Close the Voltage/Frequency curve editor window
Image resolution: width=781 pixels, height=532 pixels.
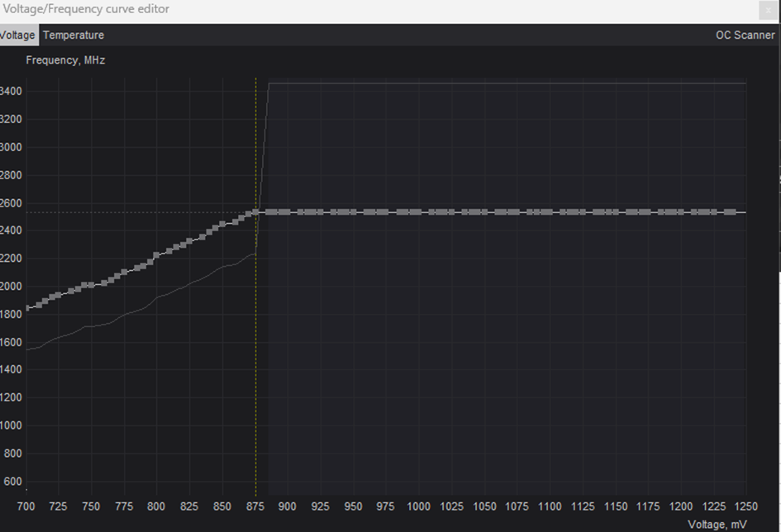click(768, 10)
